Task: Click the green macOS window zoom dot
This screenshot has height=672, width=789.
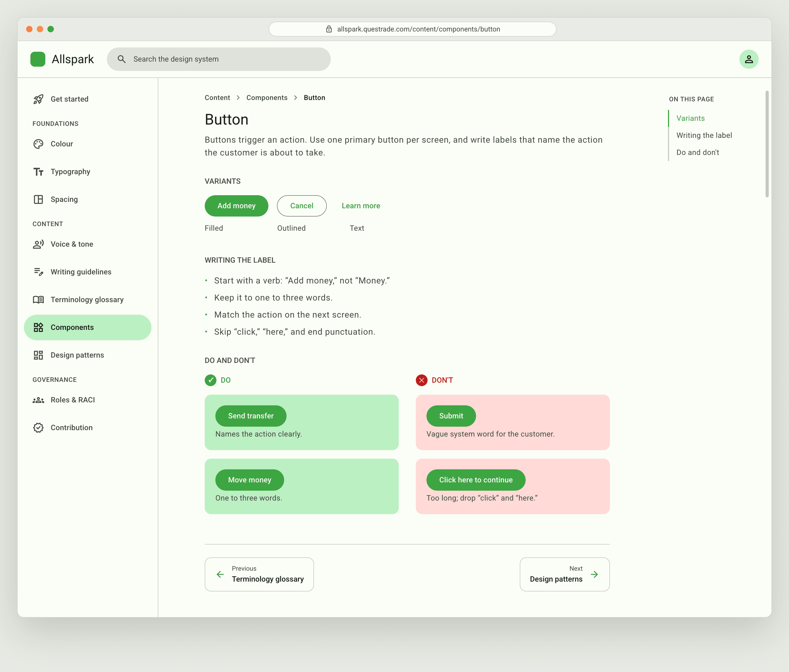Action: point(51,29)
